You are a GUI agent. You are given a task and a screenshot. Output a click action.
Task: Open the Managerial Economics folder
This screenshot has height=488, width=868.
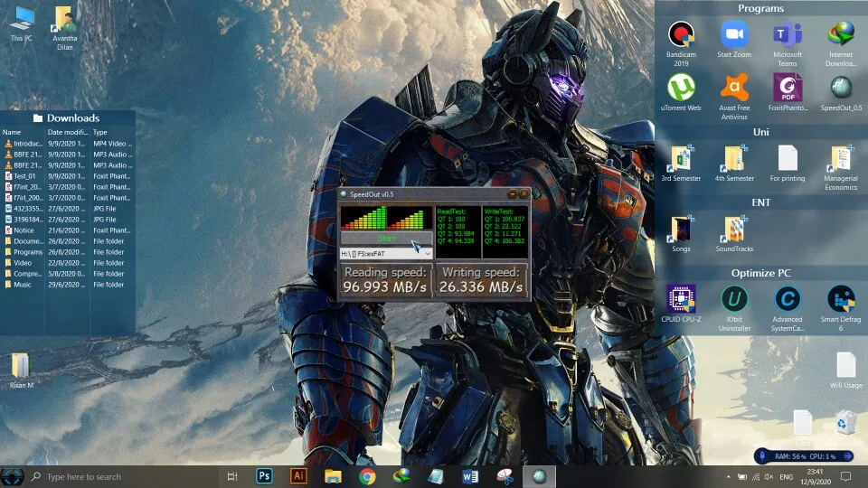click(840, 168)
